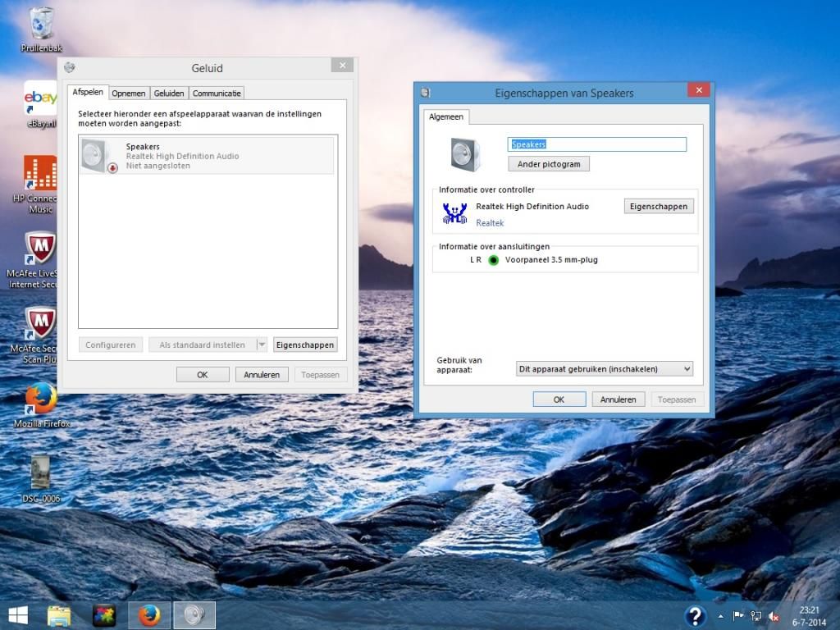Screen dimensions: 840x630
Task: Click the Windows Start button
Action: (x=17, y=615)
